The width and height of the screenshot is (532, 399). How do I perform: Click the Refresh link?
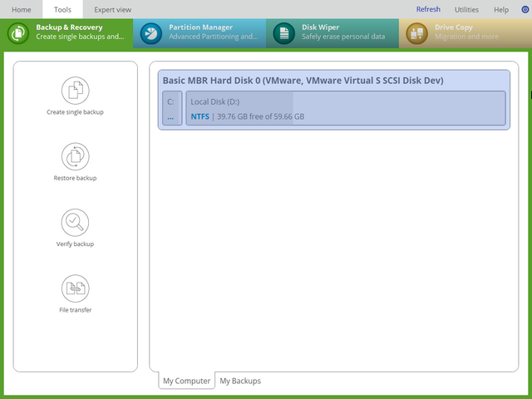[428, 10]
